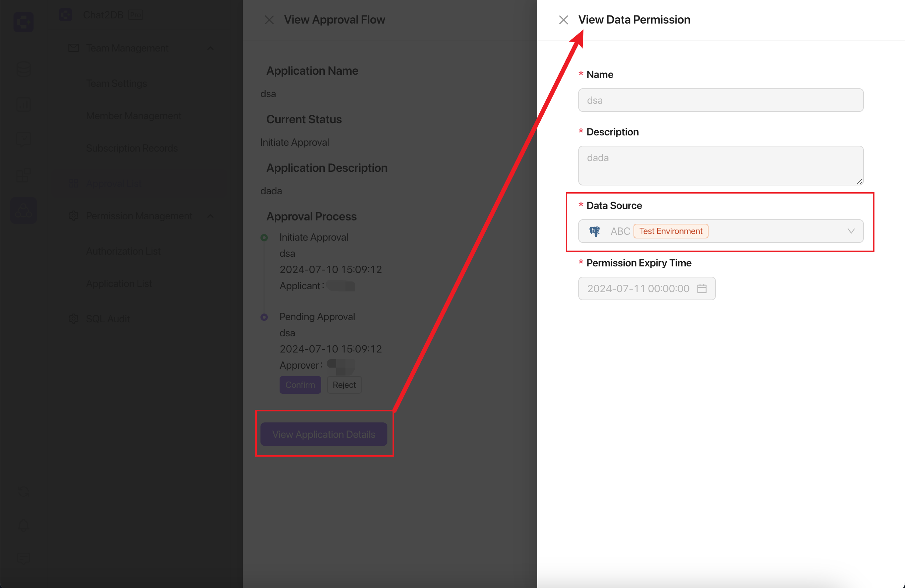Click the dashboard chart icon in left rail

coord(24,104)
